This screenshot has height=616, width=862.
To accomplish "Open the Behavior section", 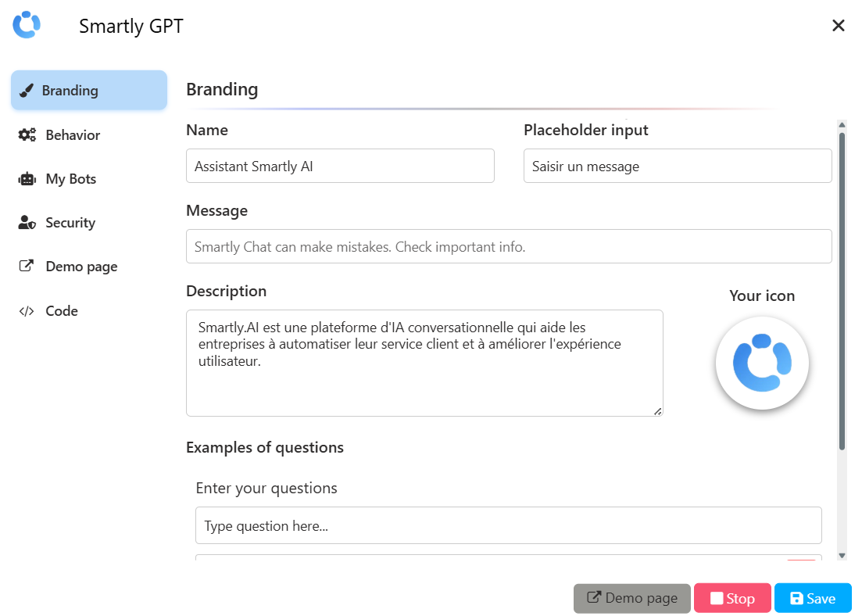I will (x=89, y=134).
